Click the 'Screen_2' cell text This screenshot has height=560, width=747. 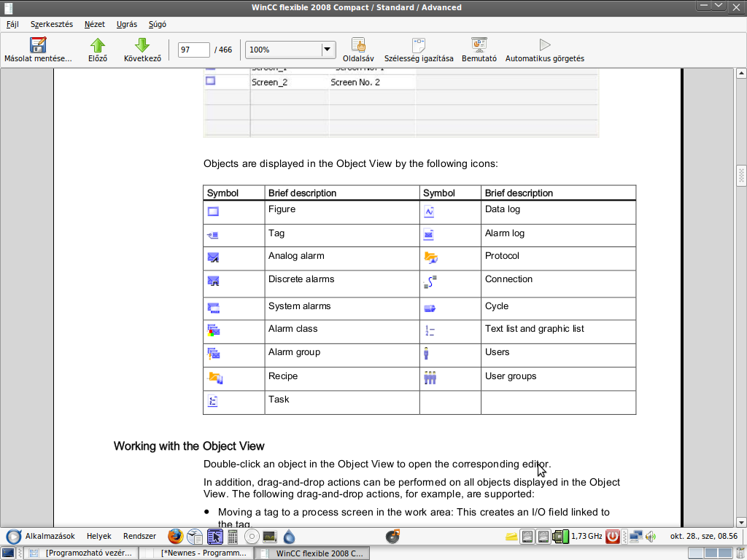pos(269,82)
